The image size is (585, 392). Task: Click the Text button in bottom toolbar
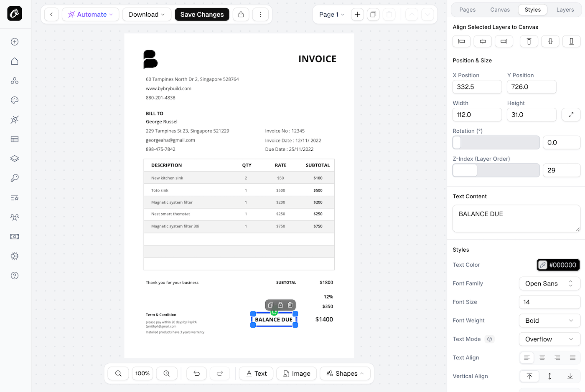(x=256, y=373)
